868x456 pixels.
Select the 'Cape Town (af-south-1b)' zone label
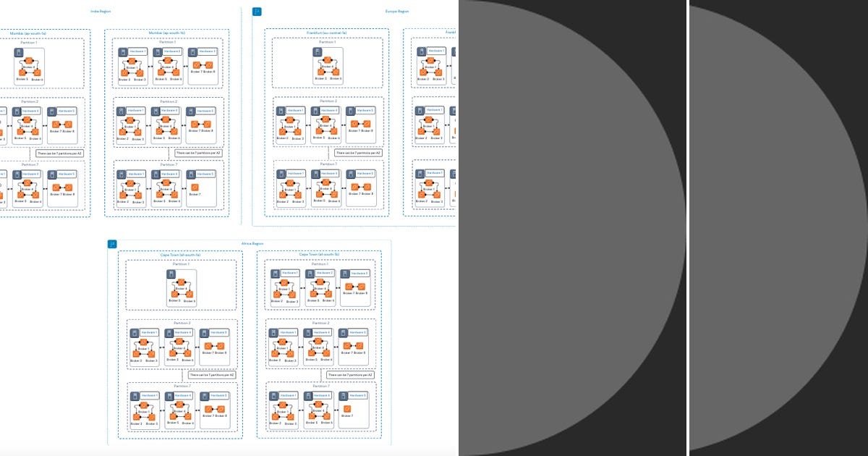point(319,255)
